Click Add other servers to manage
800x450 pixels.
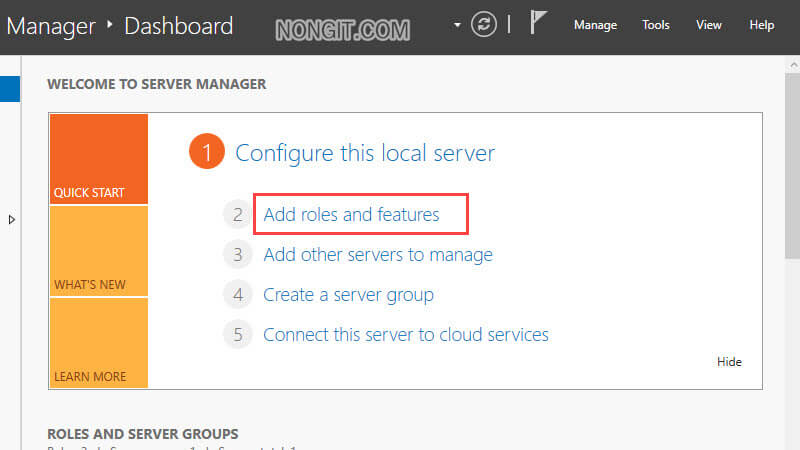tap(378, 255)
